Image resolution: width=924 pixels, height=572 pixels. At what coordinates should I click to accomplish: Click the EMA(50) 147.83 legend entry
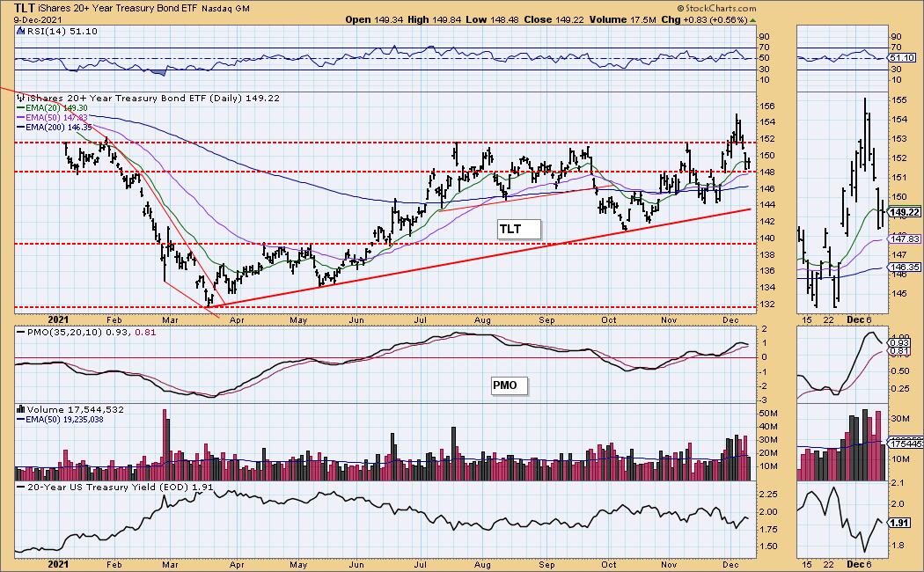[52, 117]
